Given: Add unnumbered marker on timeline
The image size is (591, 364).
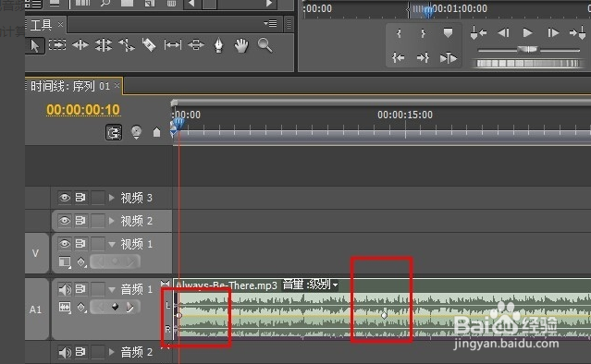Looking at the screenshot, I should (x=156, y=132).
